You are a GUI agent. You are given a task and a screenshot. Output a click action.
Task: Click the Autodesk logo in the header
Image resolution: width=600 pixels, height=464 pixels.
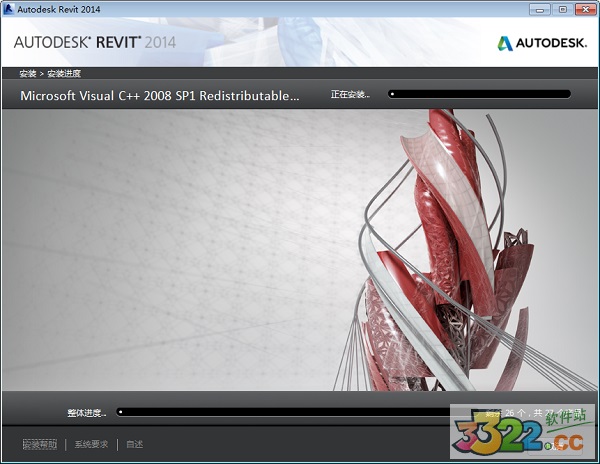[541, 43]
